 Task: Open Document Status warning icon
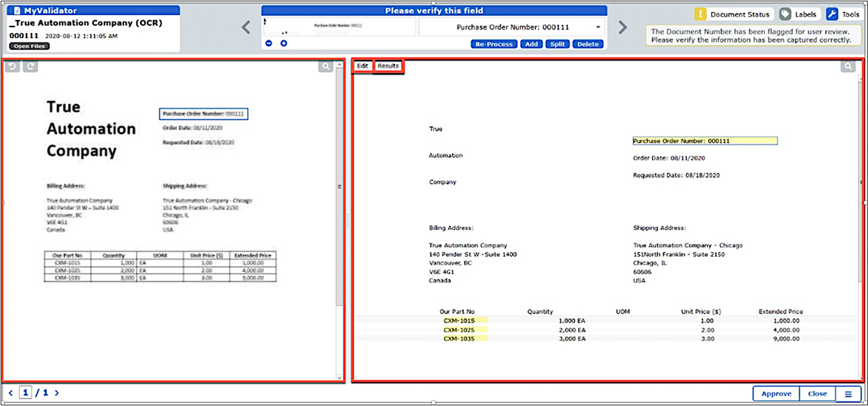click(x=701, y=14)
